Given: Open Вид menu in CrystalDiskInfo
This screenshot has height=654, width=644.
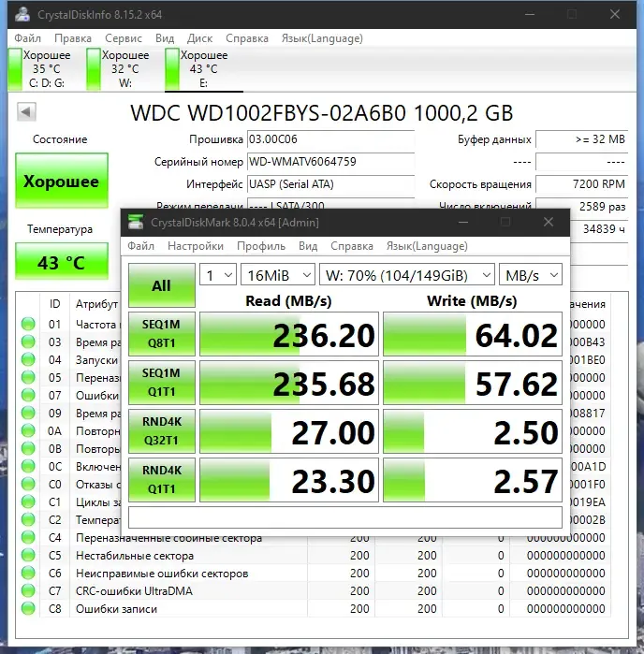Looking at the screenshot, I should [165, 38].
